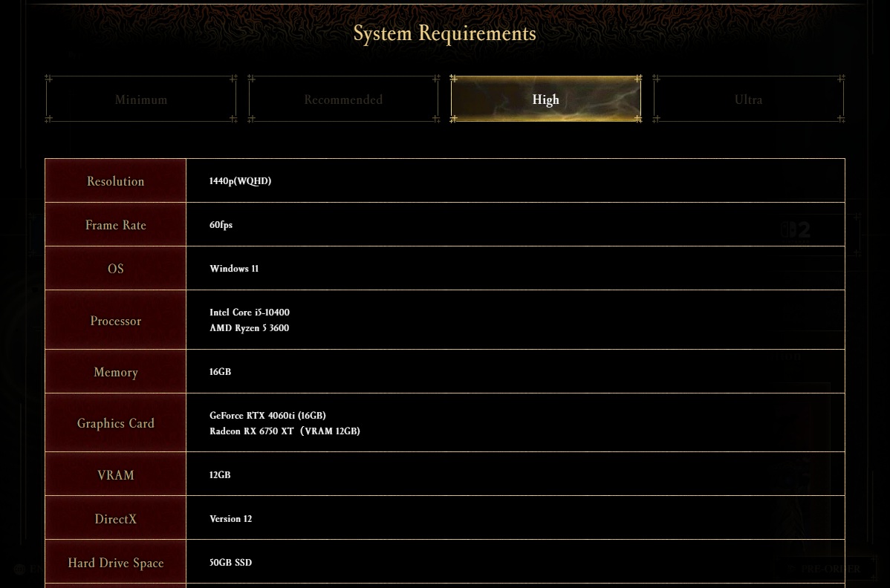Select the GeForce RTX 4060ti (16GB) text
890x588 pixels.
(267, 416)
